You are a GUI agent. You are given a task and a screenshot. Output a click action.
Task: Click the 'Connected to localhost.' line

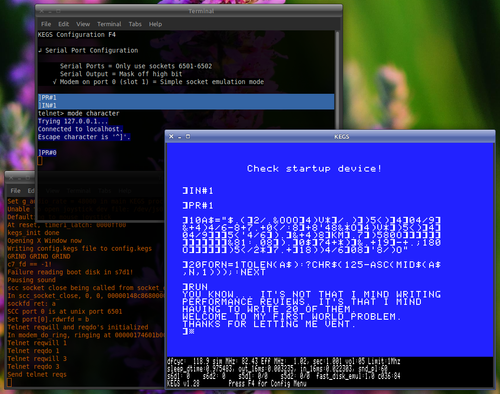(80, 129)
